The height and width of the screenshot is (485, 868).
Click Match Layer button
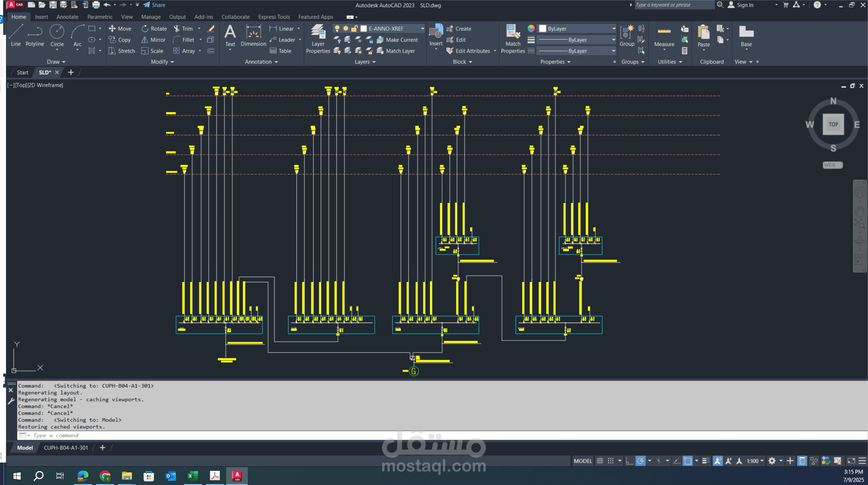point(396,51)
